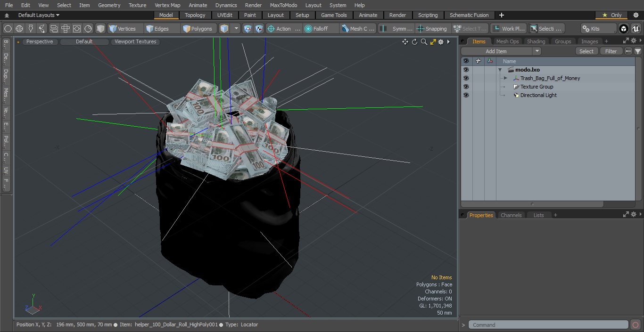The width and height of the screenshot is (644, 332).
Task: Open the Work Plane menu
Action: click(x=508, y=29)
